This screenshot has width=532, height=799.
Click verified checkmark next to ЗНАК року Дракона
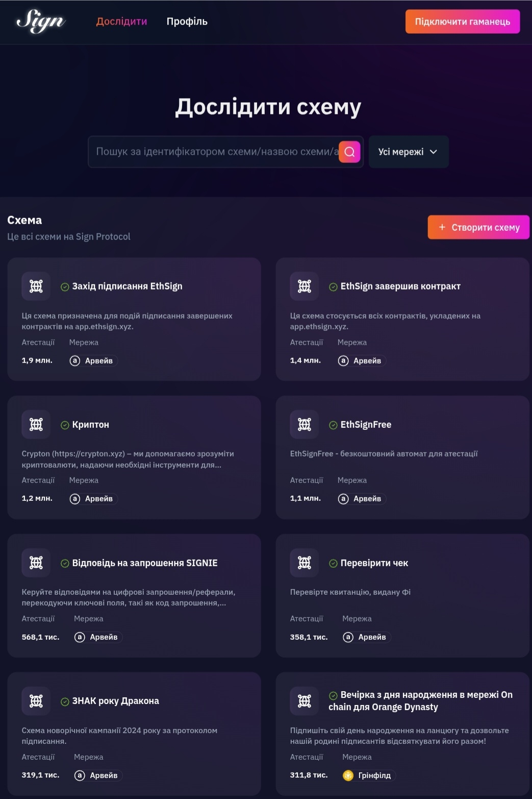click(x=65, y=702)
